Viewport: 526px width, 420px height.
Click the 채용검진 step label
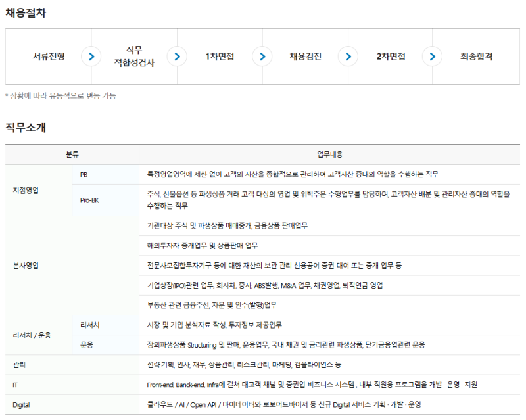tap(305, 57)
